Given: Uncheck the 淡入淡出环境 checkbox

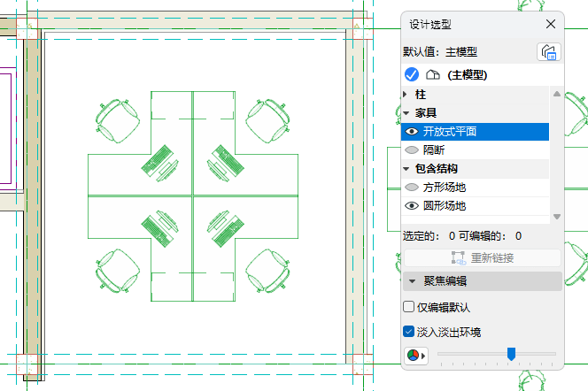Looking at the screenshot, I should (x=408, y=332).
